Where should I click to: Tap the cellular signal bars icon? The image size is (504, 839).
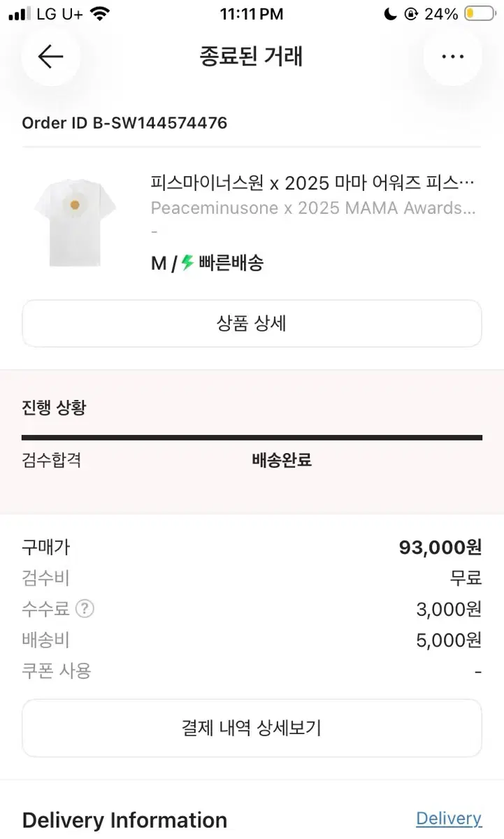pyautogui.click(x=20, y=14)
